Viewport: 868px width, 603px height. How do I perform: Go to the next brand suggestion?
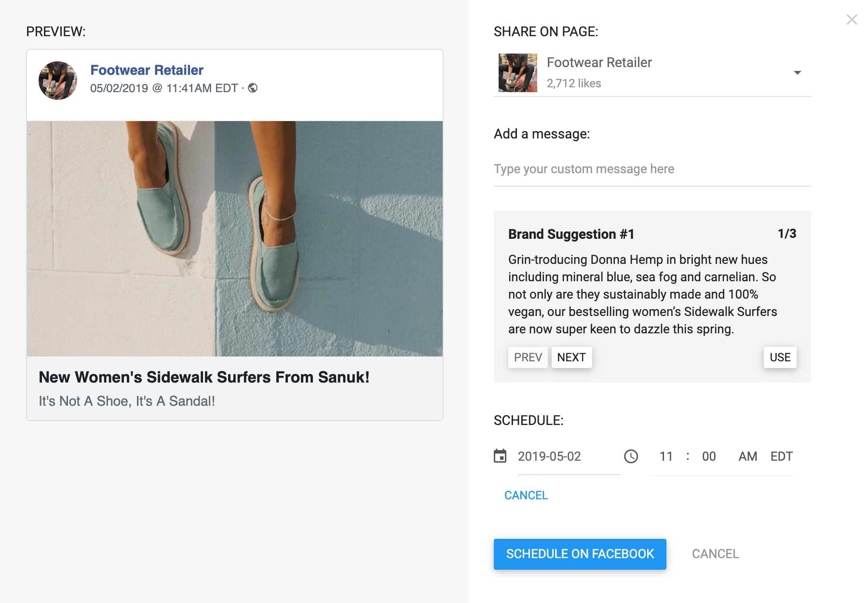[571, 357]
